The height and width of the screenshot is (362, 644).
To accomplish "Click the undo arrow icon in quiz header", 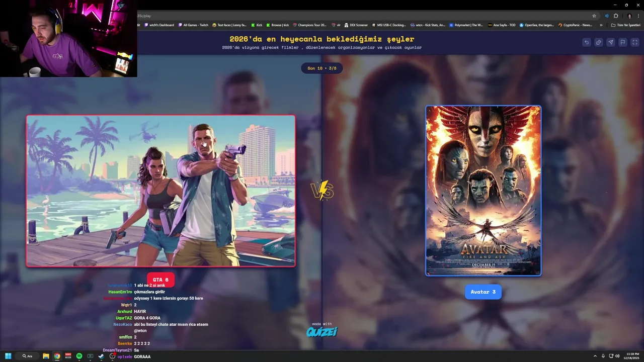I will [x=586, y=42].
